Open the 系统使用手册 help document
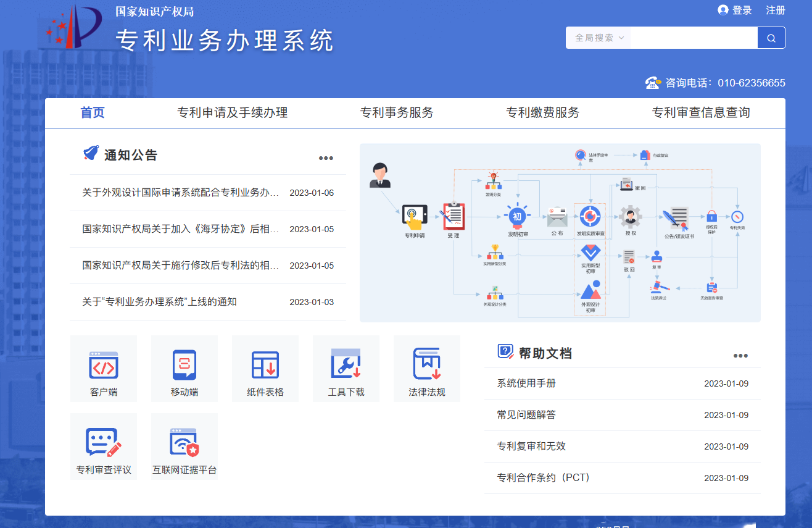 tap(526, 383)
